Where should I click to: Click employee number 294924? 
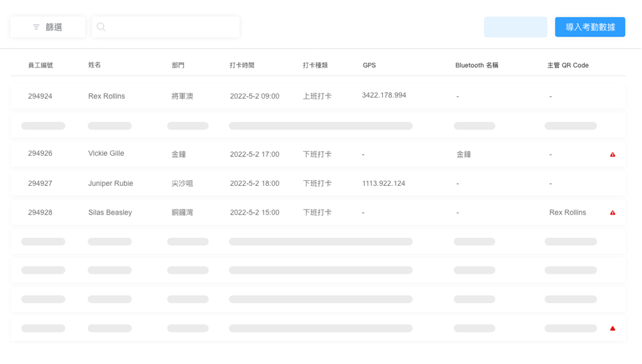click(40, 96)
